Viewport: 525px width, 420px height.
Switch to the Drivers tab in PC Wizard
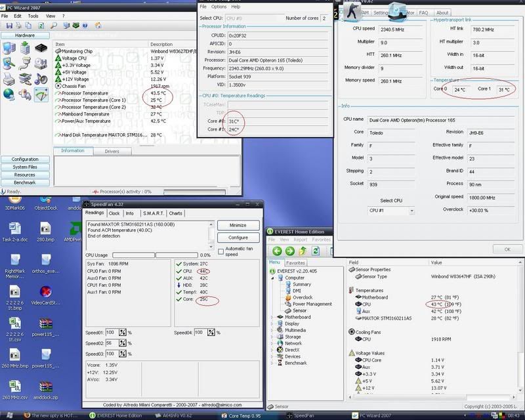tap(112, 152)
